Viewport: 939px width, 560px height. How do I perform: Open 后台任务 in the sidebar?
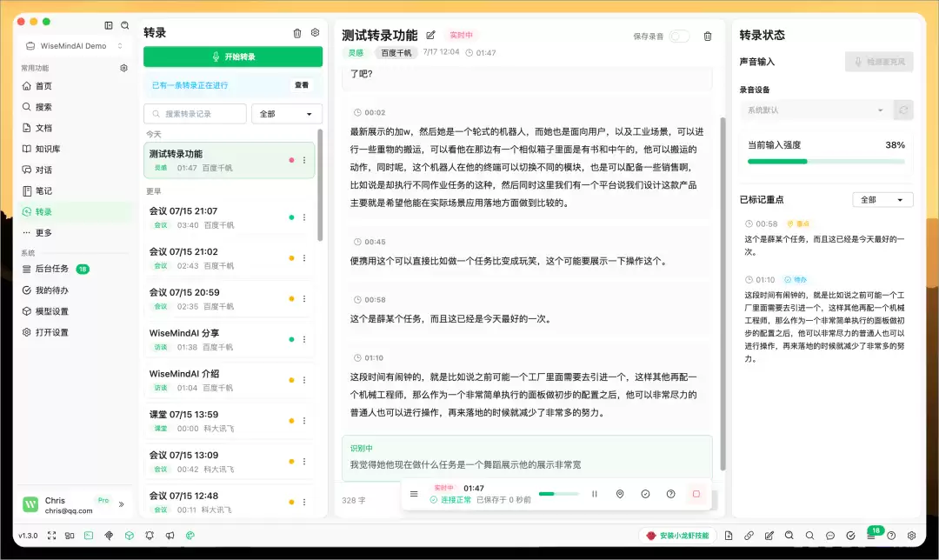[74, 269]
